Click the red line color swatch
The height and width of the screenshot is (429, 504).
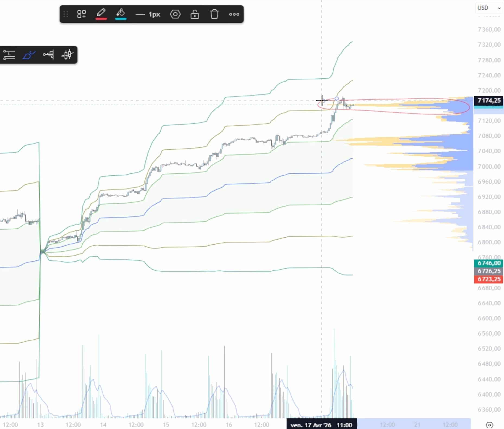[x=101, y=18]
